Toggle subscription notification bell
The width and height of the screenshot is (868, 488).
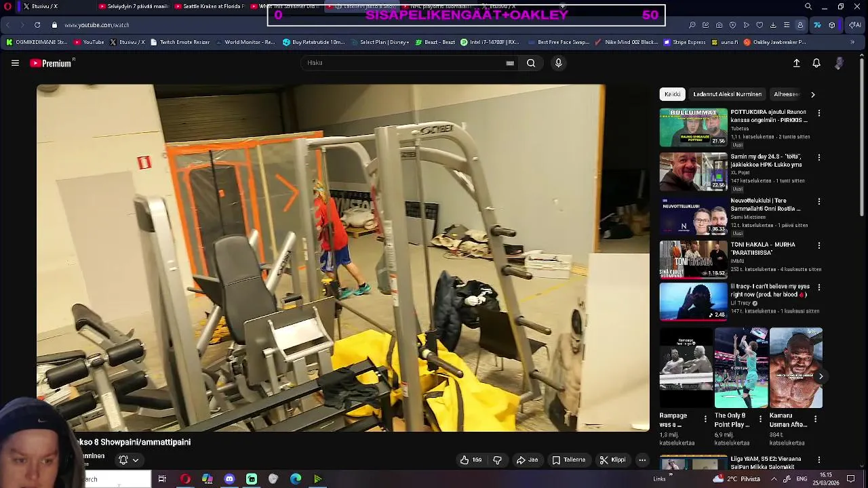click(x=128, y=460)
